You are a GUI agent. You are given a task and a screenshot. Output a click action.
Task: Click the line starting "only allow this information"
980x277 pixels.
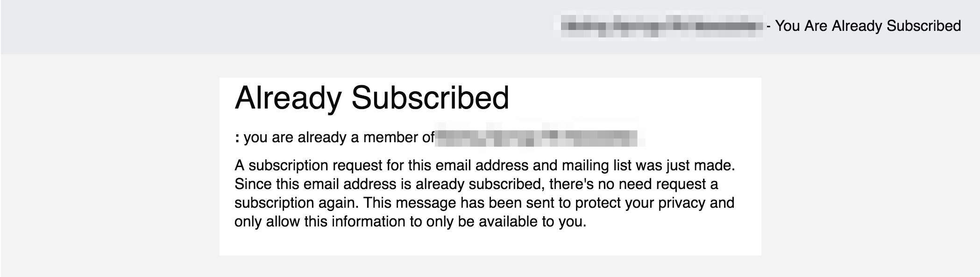tap(410, 221)
